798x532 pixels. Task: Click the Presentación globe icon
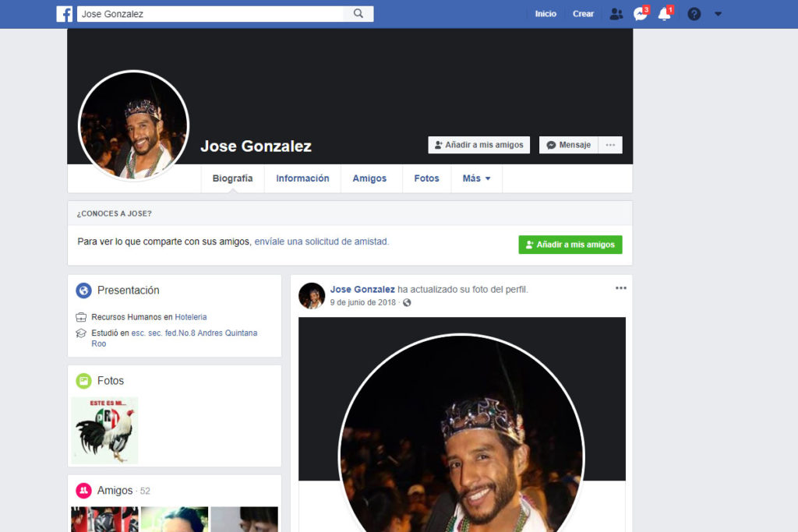click(x=83, y=291)
